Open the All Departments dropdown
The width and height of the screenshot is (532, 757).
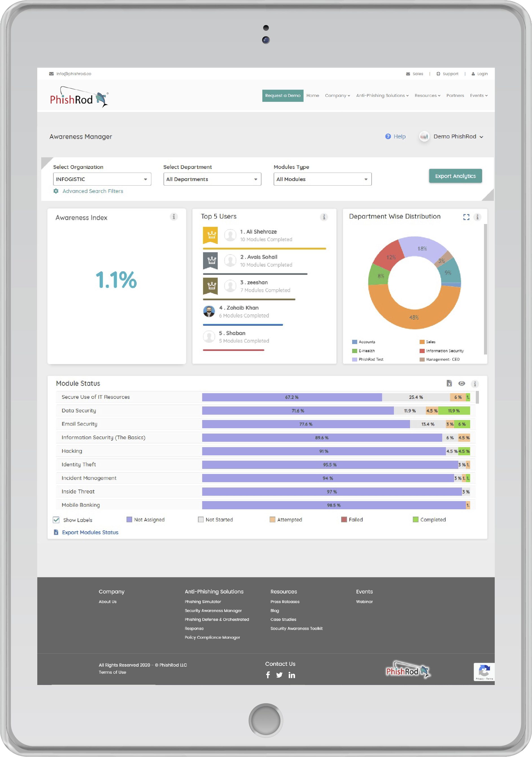coord(212,179)
